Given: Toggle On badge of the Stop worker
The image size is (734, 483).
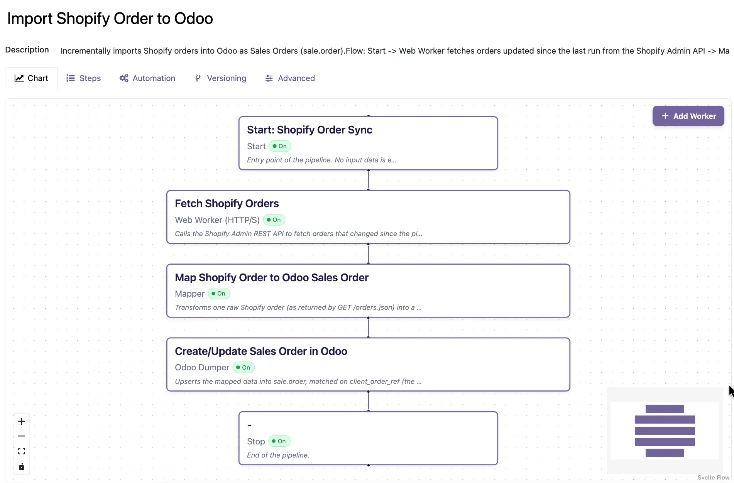Looking at the screenshot, I should pyautogui.click(x=279, y=441).
